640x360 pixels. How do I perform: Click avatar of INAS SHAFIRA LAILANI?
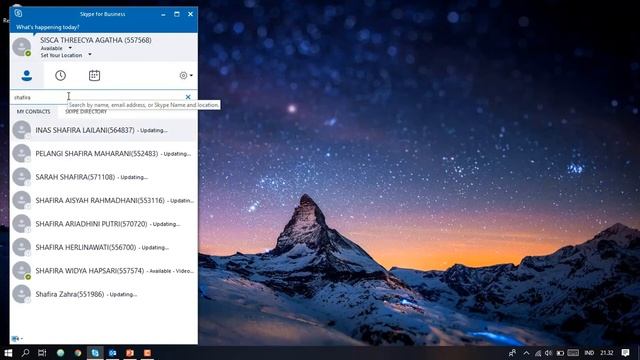[22, 130]
